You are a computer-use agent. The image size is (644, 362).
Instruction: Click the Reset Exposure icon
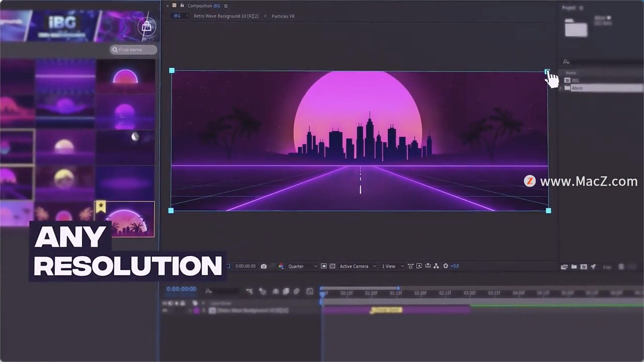point(445,266)
